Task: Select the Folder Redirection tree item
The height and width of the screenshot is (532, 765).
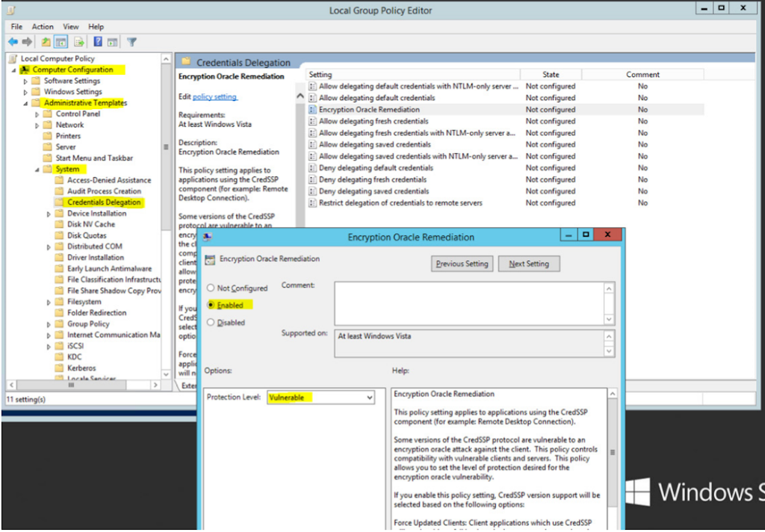Action: [x=96, y=313]
